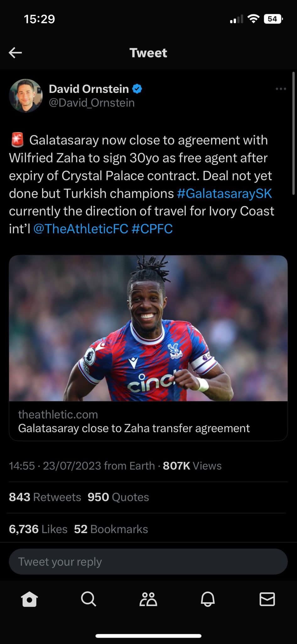
Task: Tap the back arrow icon
Action: tap(15, 53)
